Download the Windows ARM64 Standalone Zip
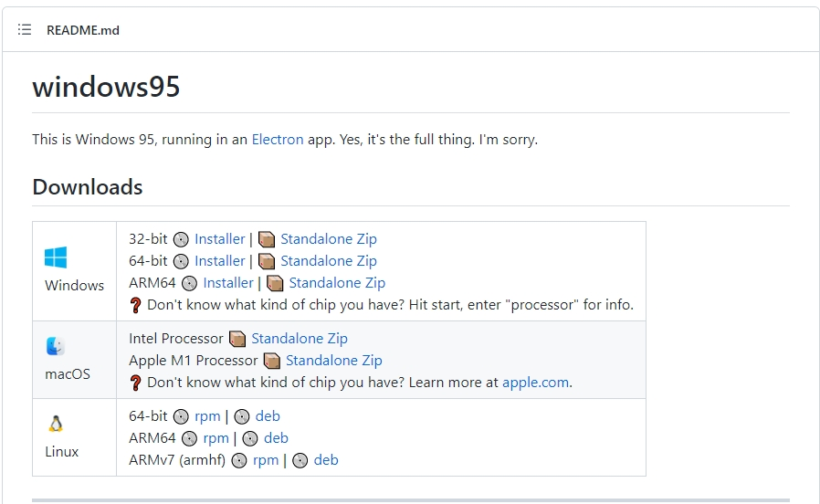The width and height of the screenshot is (820, 504). point(337,283)
